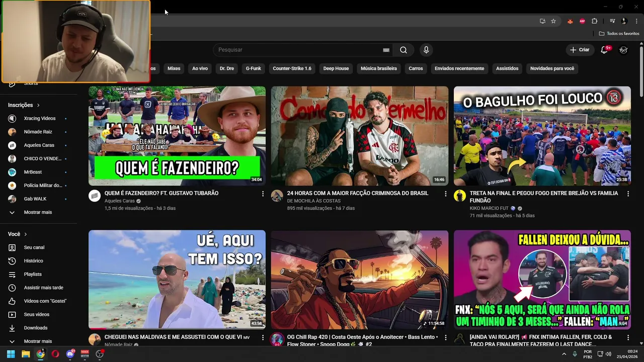The image size is (644, 362).
Task: Expand Mostrar mais under Você section
Action: 38,341
